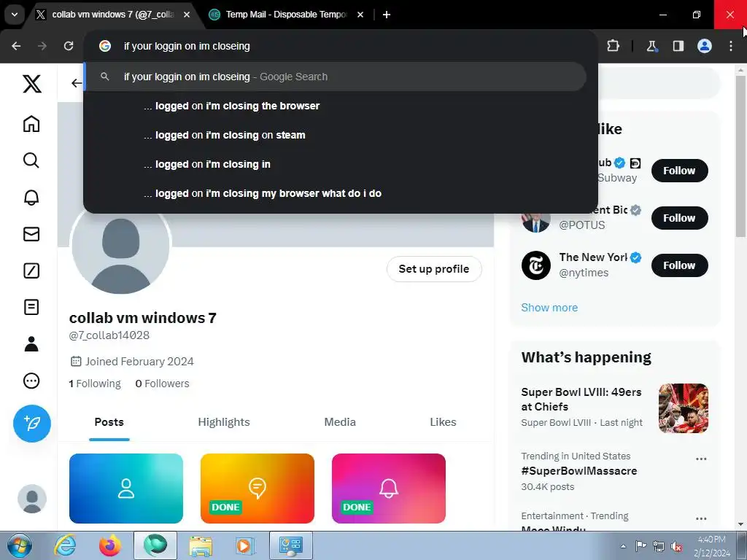Open Grok slash icon in sidebar
The image size is (747, 560).
click(x=31, y=271)
